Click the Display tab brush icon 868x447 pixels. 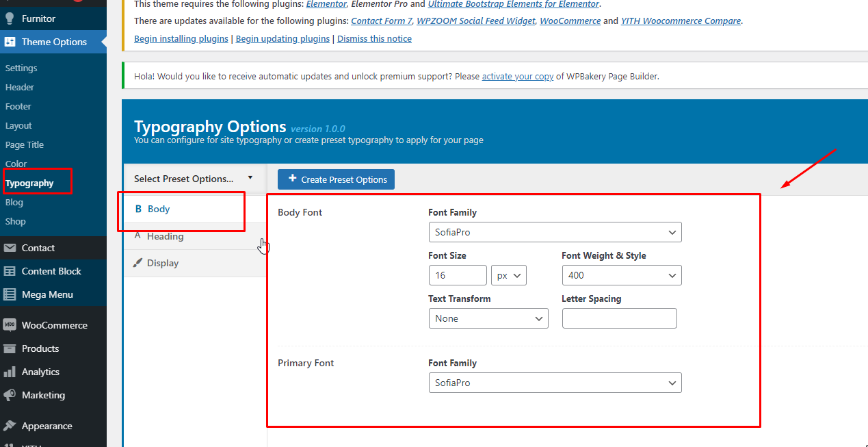(x=138, y=263)
